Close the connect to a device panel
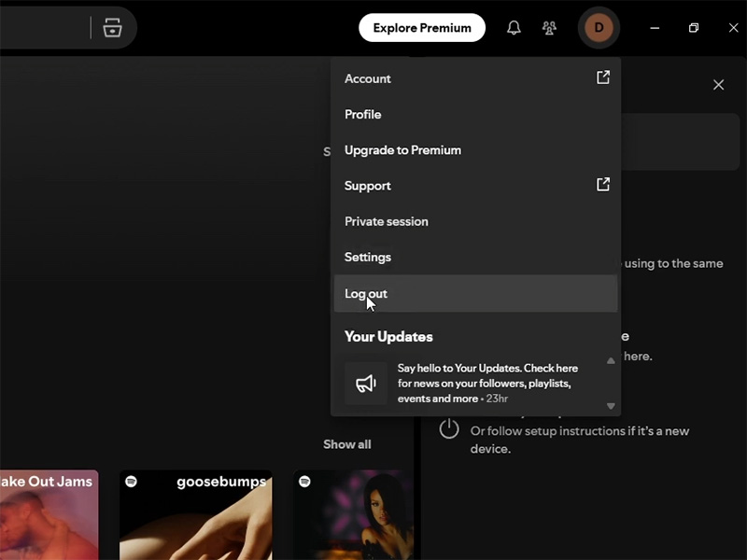 tap(718, 85)
